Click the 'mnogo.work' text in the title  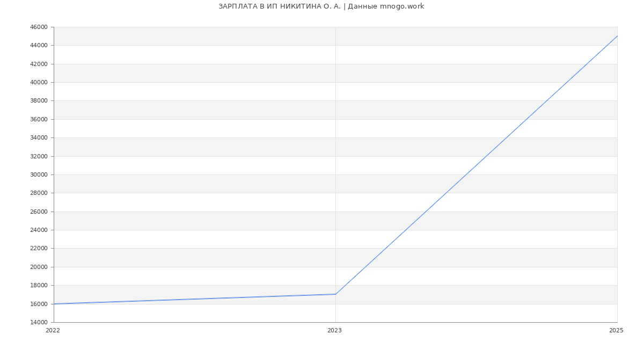402,6
